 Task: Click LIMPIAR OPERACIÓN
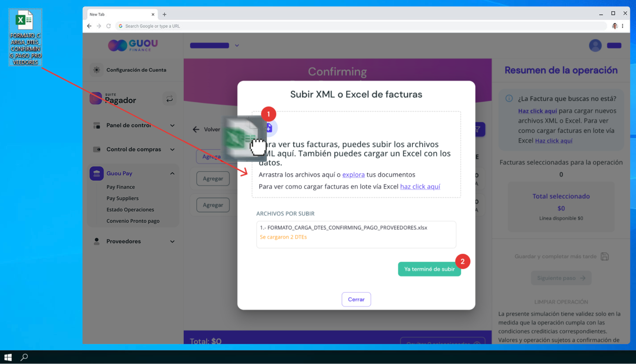coord(561,302)
